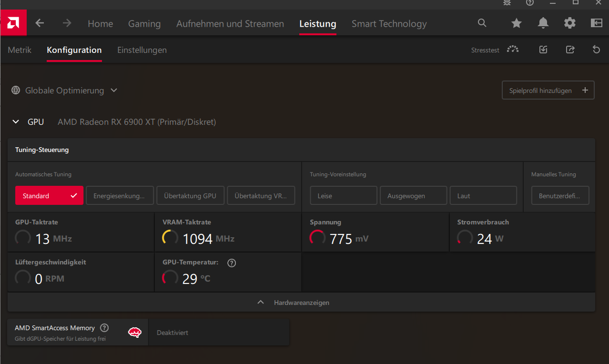Select Übertaktung GPU tuning option
Image resolution: width=609 pixels, height=364 pixels.
(190, 195)
